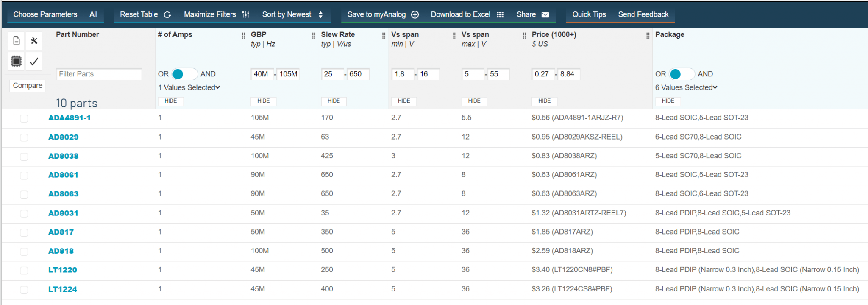Open the ADA4891-1 part link
The width and height of the screenshot is (868, 305).
pos(70,118)
